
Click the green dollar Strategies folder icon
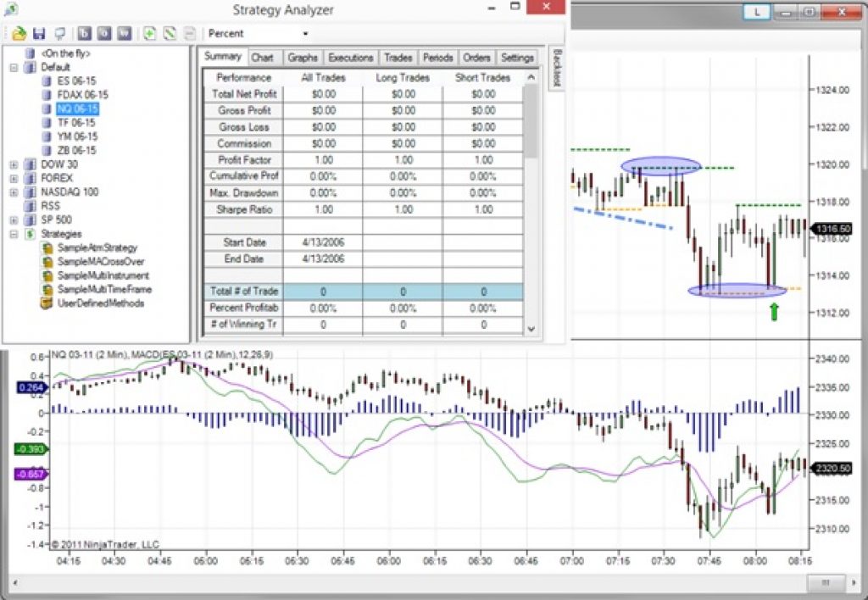pyautogui.click(x=30, y=234)
